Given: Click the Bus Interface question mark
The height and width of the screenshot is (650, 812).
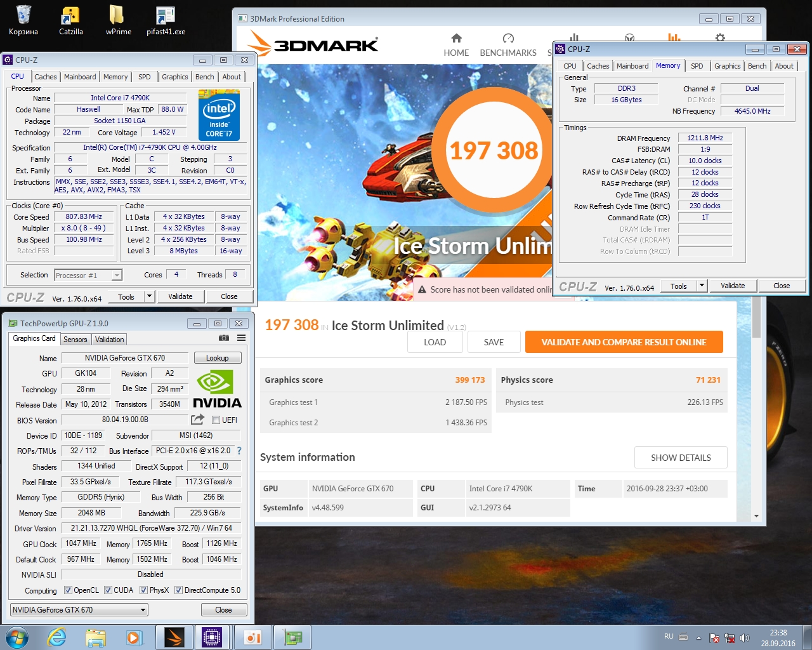Looking at the screenshot, I should (239, 451).
